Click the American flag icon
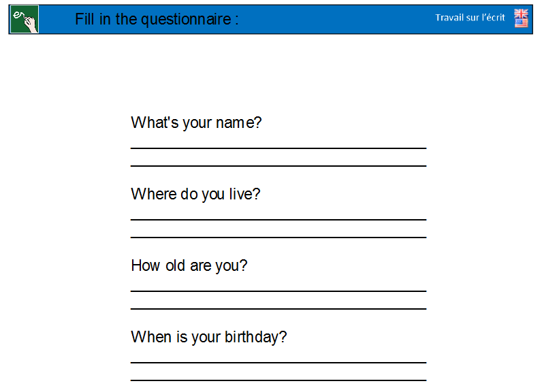542x392 pixels. tap(521, 23)
